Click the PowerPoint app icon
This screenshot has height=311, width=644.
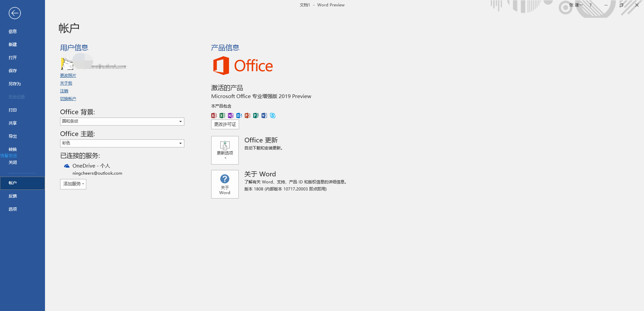[x=247, y=116]
